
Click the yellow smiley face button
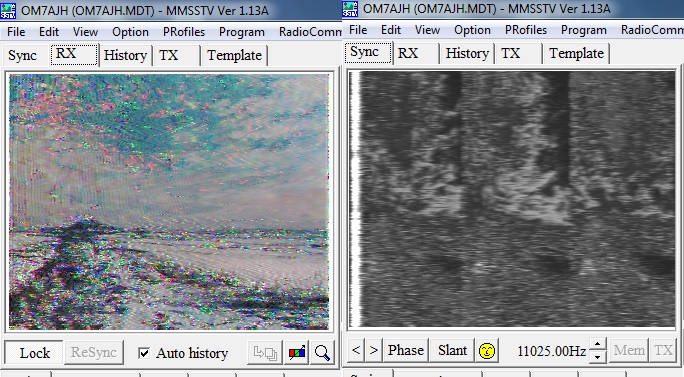[x=487, y=350]
